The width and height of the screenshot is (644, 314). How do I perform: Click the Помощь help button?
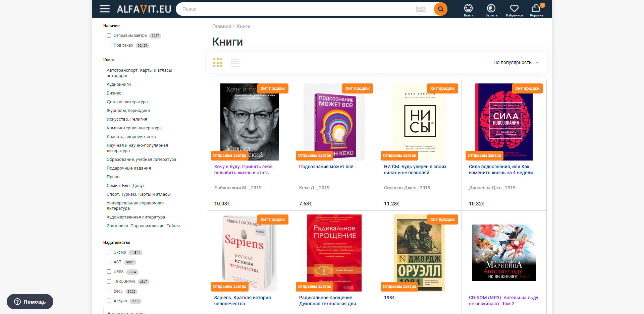[x=30, y=302]
